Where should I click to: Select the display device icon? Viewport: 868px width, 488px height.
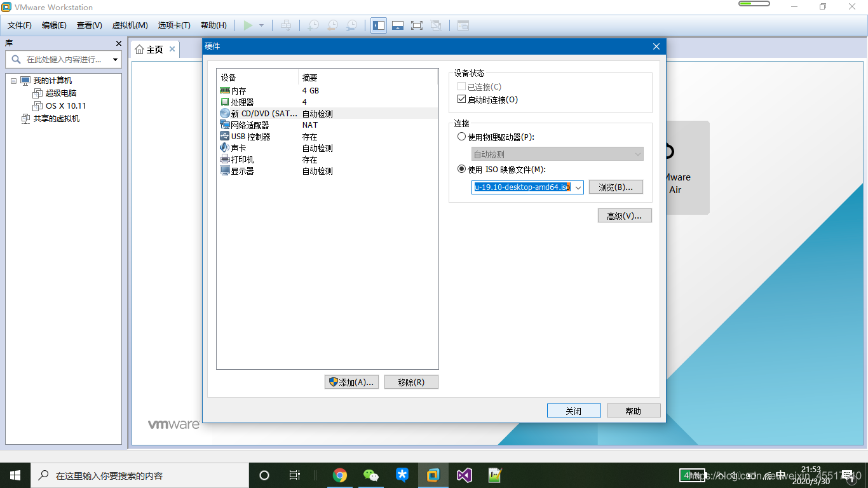point(225,170)
